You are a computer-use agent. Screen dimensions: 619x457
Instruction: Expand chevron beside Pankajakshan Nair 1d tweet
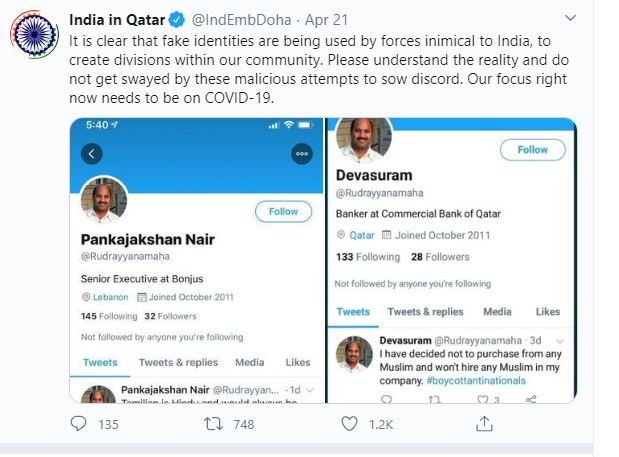(x=310, y=390)
